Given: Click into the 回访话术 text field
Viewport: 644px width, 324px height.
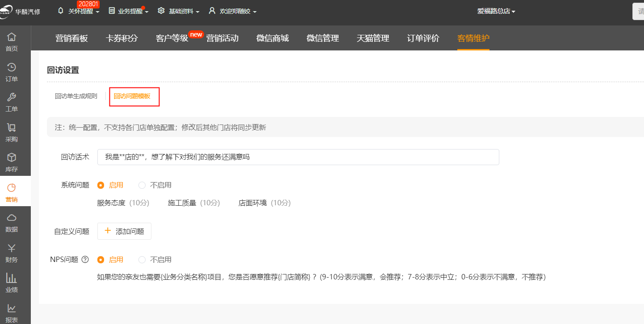Looking at the screenshot, I should click(x=298, y=157).
